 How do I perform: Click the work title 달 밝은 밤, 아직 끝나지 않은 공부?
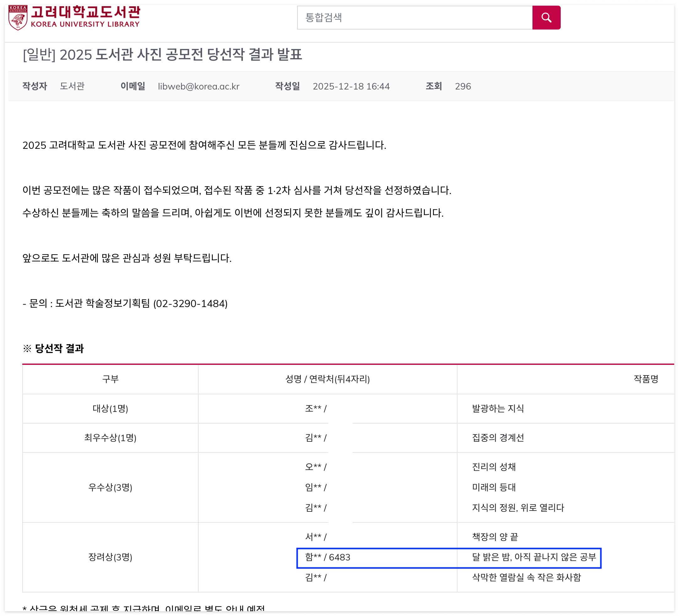pos(534,557)
